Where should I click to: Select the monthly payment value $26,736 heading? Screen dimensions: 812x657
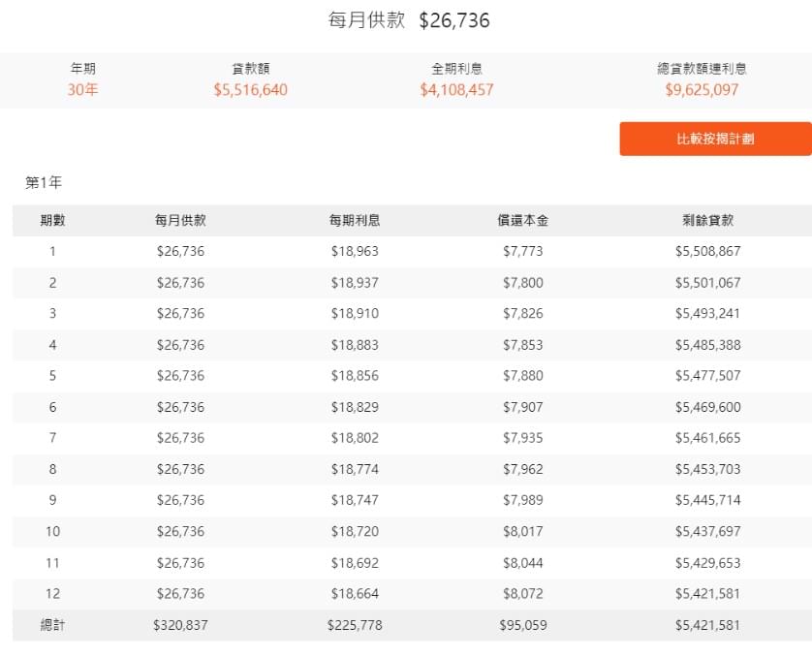click(x=454, y=20)
